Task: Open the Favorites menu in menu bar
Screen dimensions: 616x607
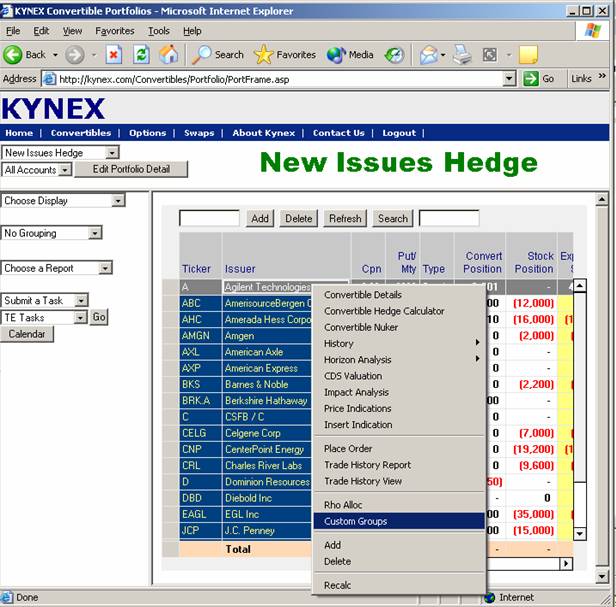Action: click(x=115, y=31)
